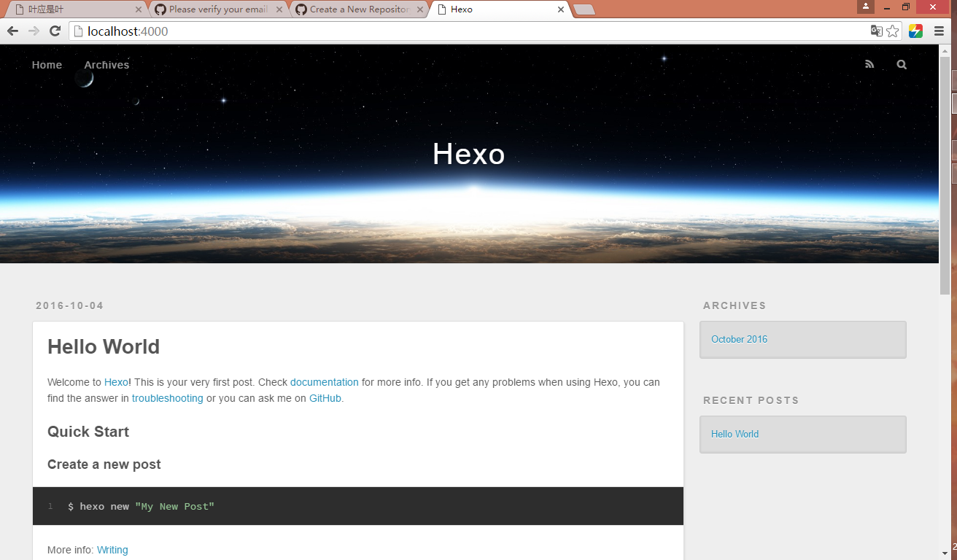Open the Home navigation link
The width and height of the screenshot is (957, 560).
(47, 65)
